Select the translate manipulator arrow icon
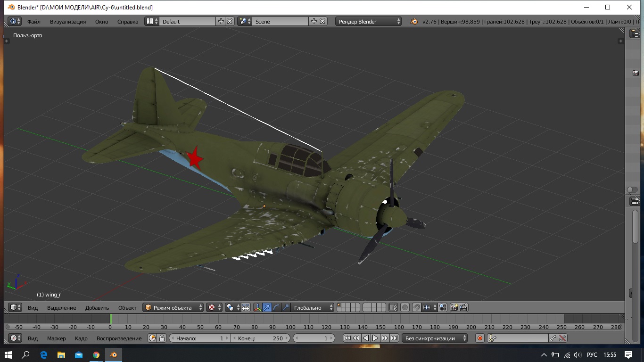 tap(267, 307)
